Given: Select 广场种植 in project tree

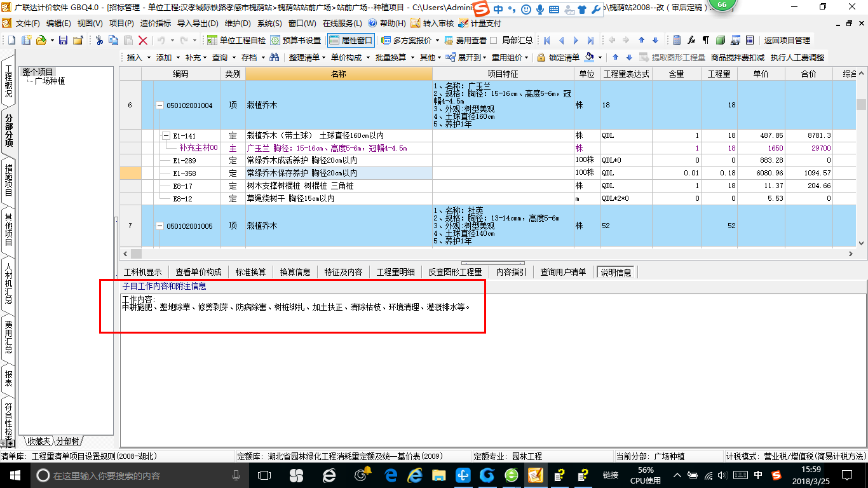Looking at the screenshot, I should (50, 81).
